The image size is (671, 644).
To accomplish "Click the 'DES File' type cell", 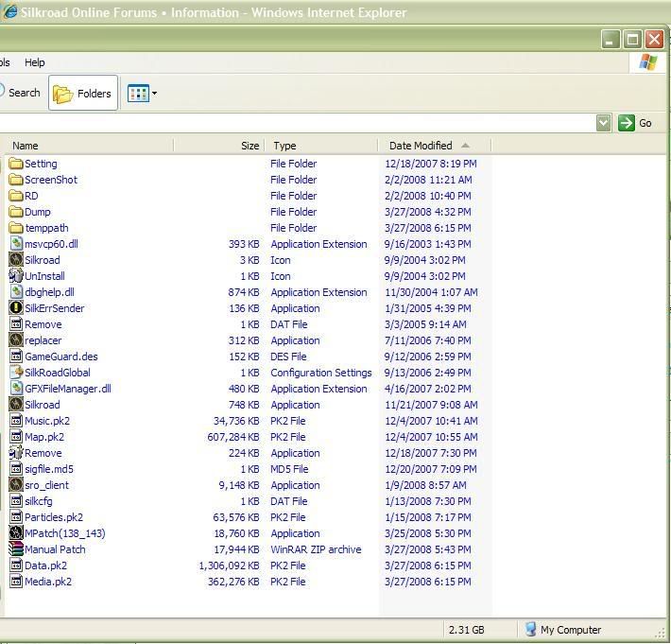I will point(288,357).
